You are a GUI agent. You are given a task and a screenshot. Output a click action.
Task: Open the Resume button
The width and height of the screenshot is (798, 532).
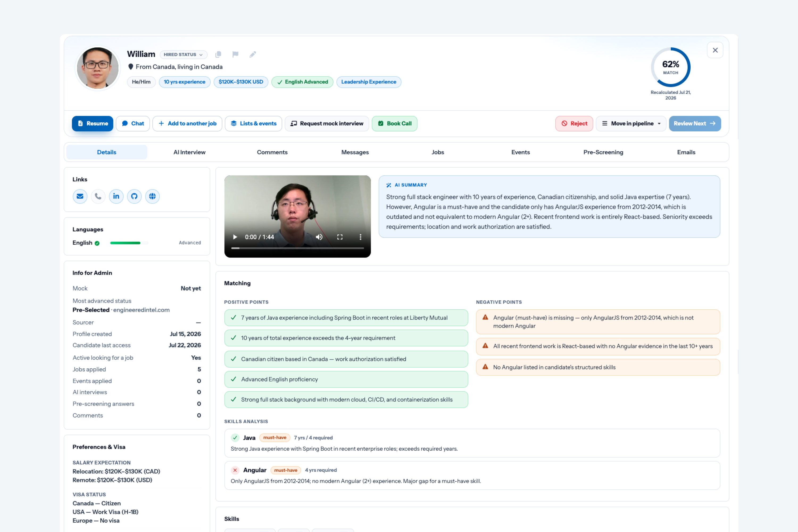pos(93,123)
